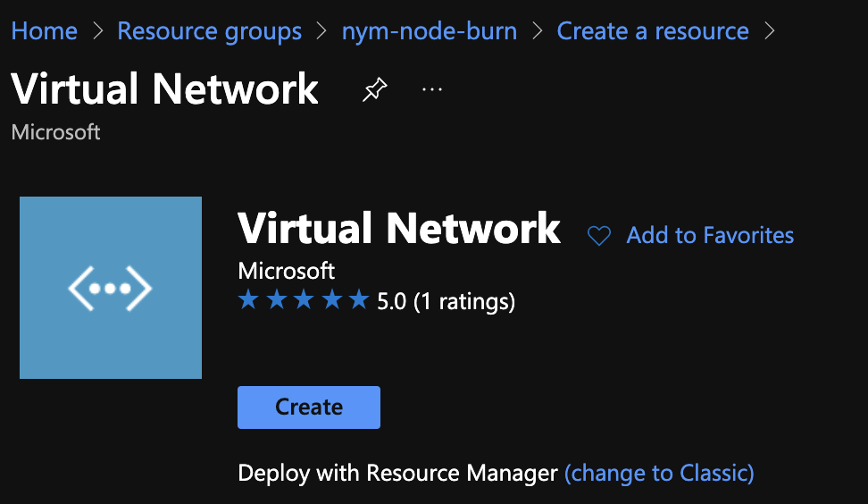Screen dimensions: 868x504
Task: Return to Create a resource breadcrumb
Action: [x=653, y=31]
